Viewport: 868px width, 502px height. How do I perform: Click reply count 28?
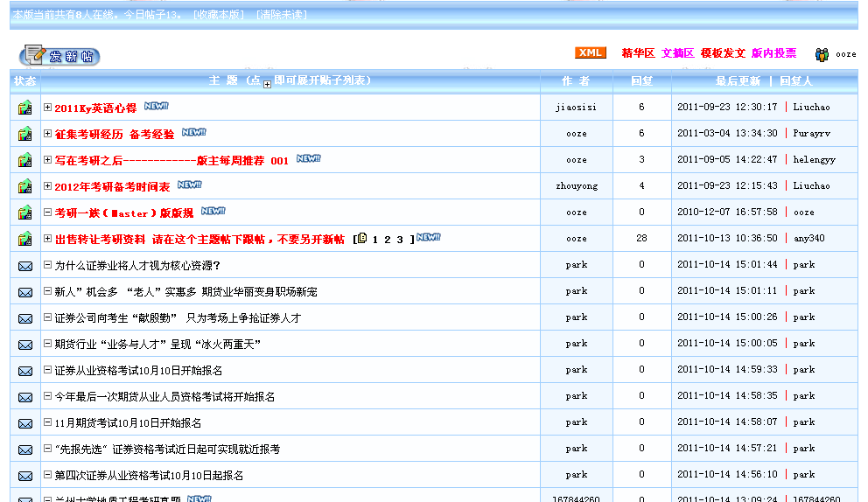pyautogui.click(x=641, y=238)
